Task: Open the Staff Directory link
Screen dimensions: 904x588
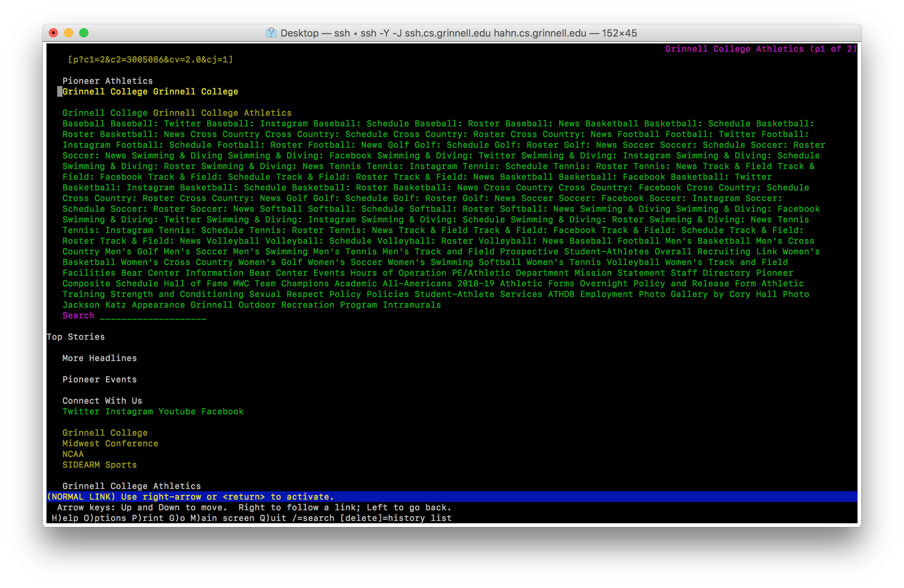Action: coord(710,273)
